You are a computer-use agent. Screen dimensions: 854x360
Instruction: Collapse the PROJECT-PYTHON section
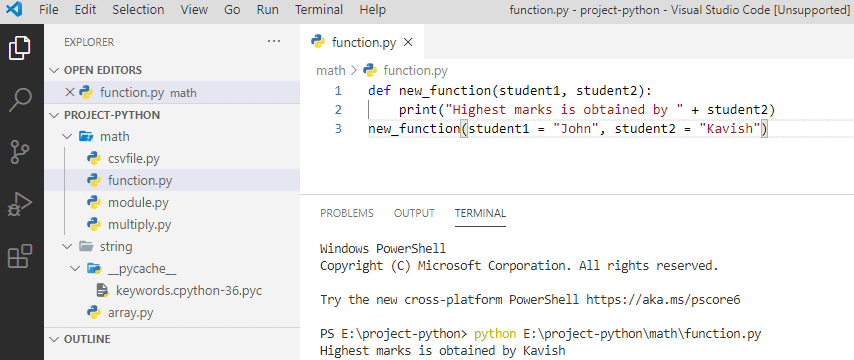click(54, 115)
